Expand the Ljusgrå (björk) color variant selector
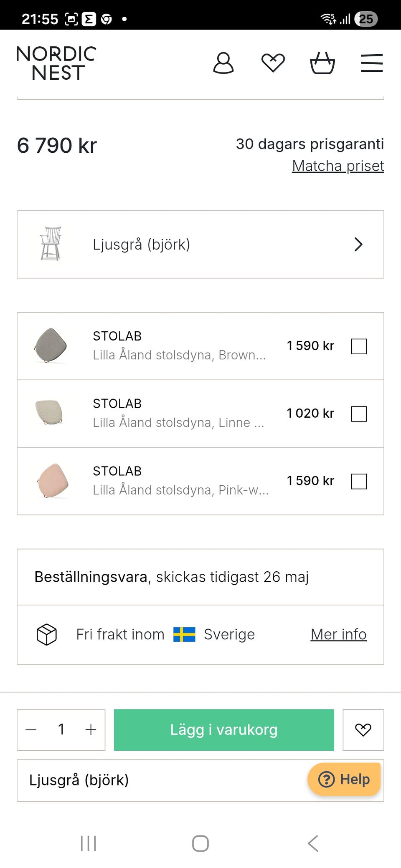 (x=200, y=245)
